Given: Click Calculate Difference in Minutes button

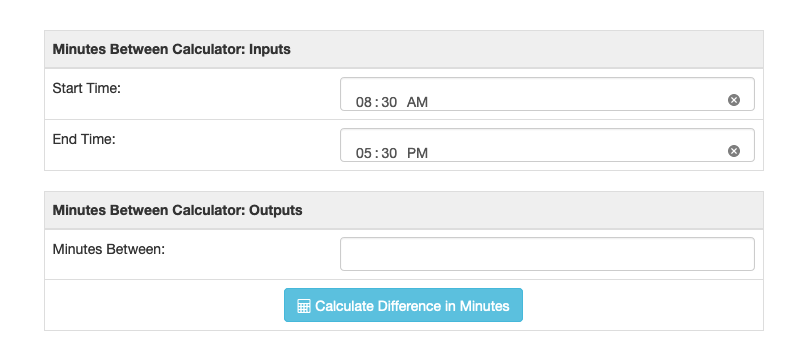Looking at the screenshot, I should point(403,305).
